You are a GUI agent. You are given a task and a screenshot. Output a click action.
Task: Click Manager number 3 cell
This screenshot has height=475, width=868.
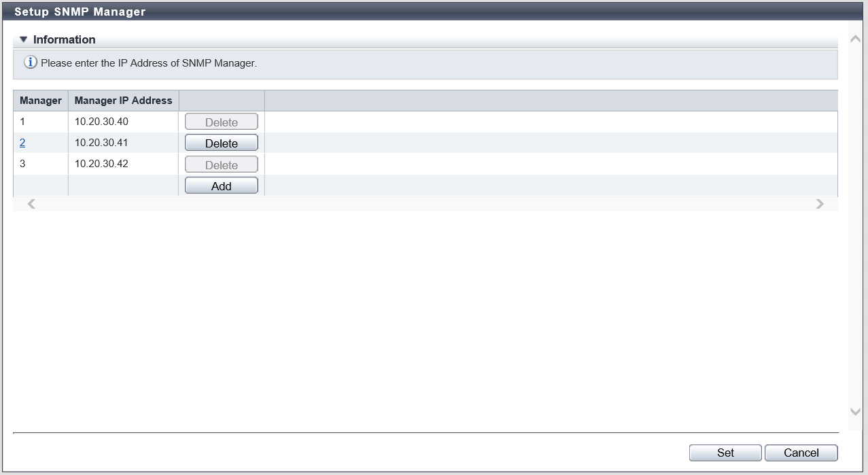coord(22,164)
